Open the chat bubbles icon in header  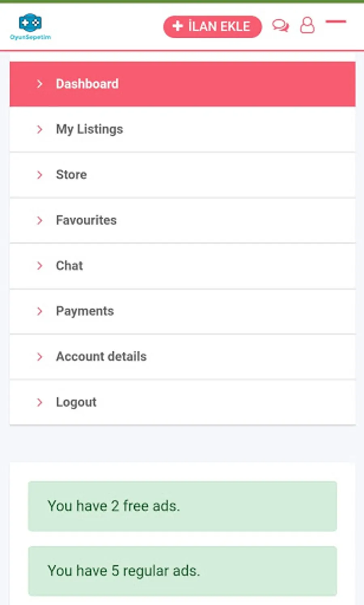[280, 26]
